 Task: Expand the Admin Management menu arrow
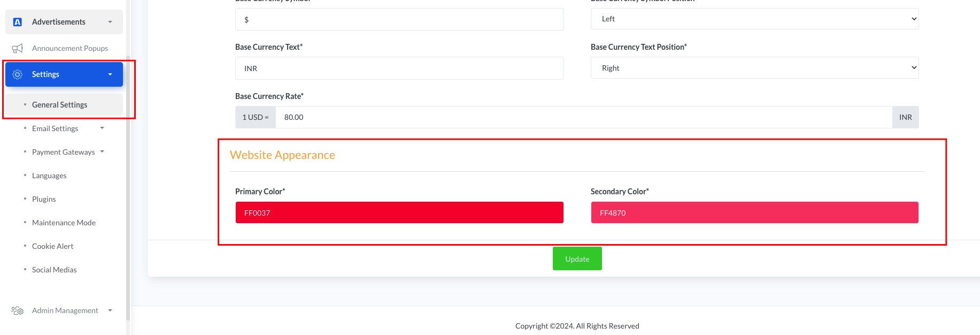pos(110,310)
